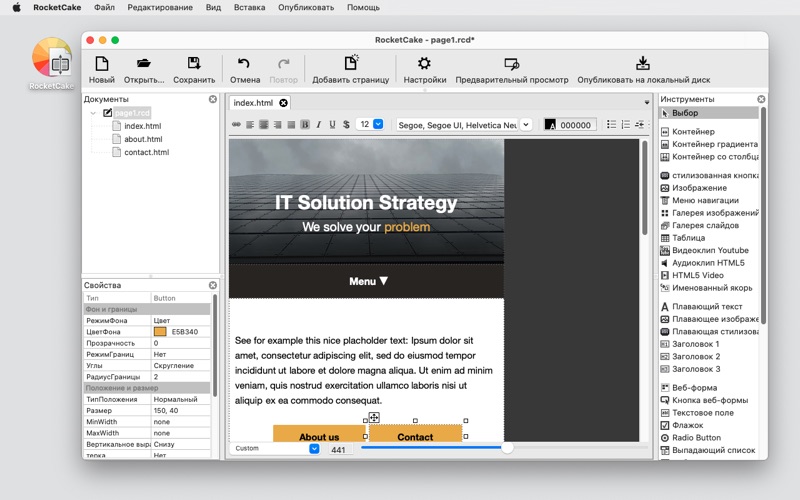Open Settings with the gear icon

click(424, 64)
